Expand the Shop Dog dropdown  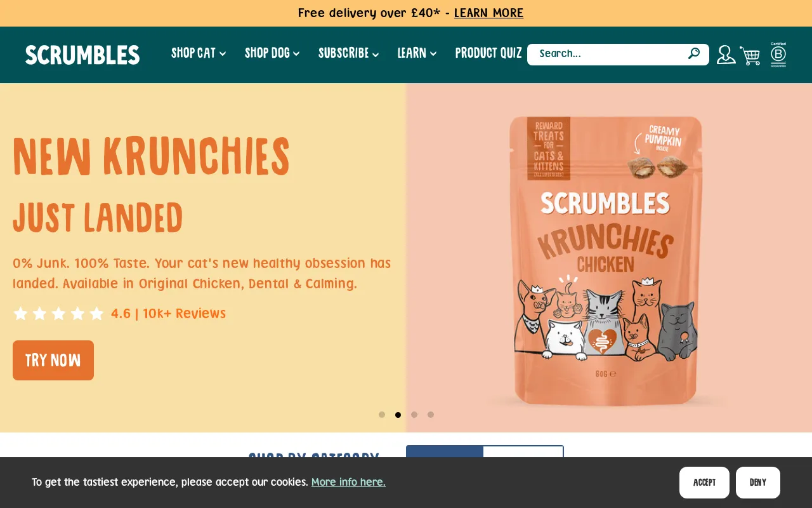click(x=272, y=53)
